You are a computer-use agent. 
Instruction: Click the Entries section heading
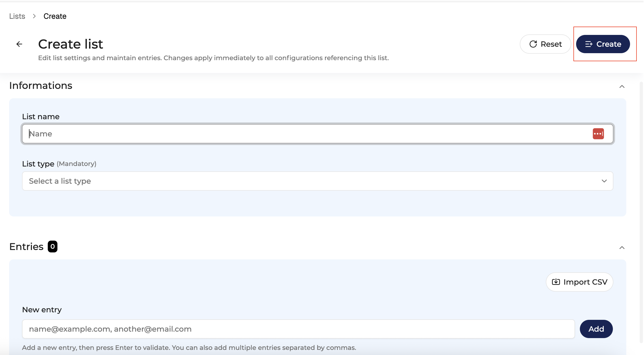pyautogui.click(x=26, y=247)
